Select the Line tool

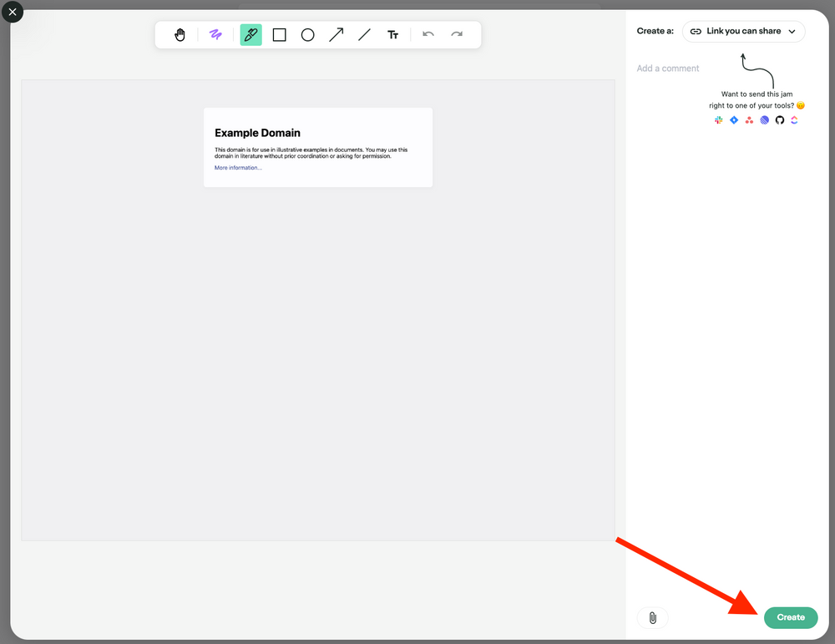pos(364,34)
